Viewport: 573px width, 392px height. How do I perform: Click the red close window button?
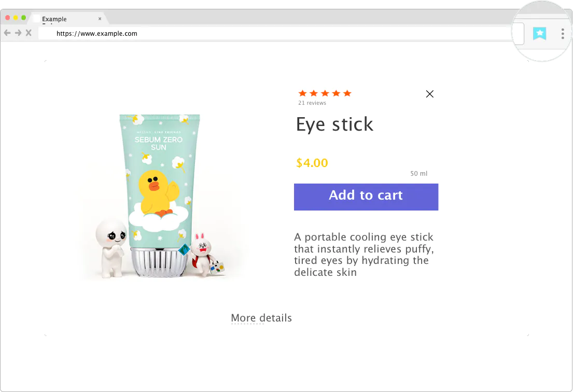point(7,18)
